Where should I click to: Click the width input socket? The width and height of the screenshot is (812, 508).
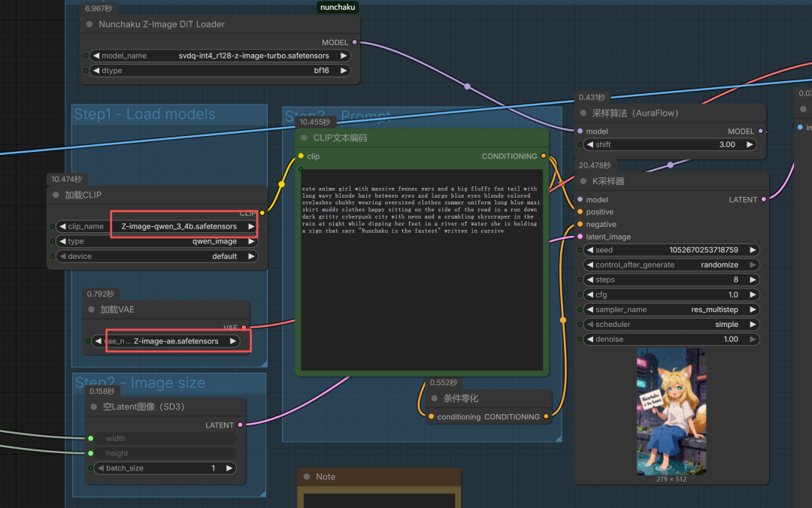(91, 439)
